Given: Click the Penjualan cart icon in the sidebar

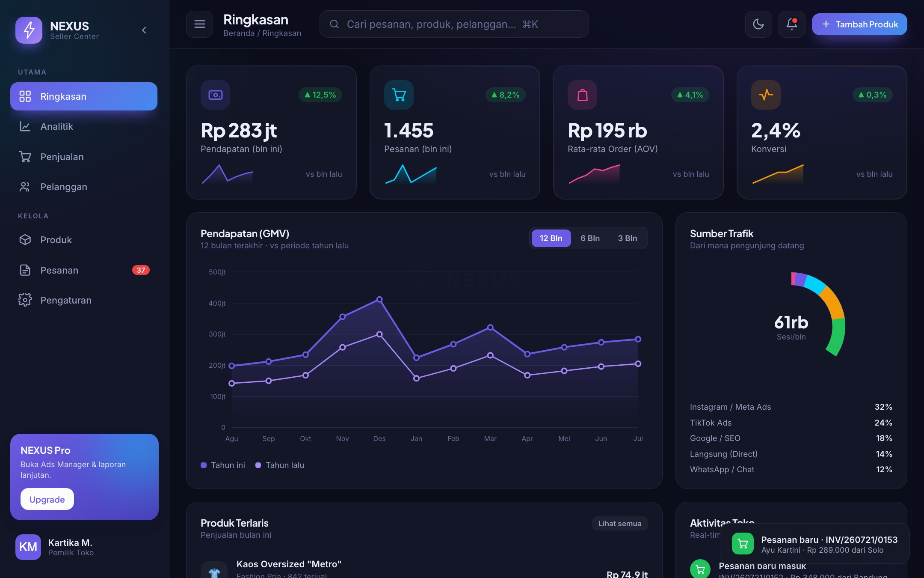Looking at the screenshot, I should click(x=25, y=157).
